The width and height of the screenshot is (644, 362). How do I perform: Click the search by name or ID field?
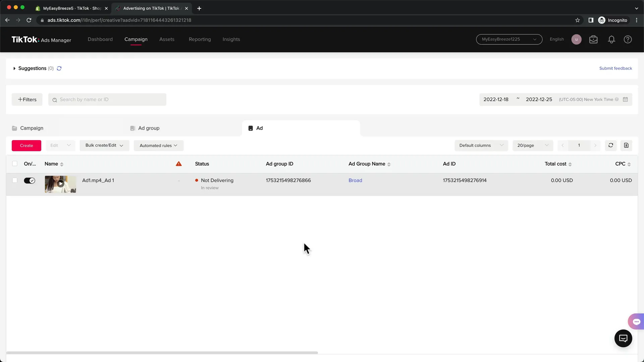(107, 100)
